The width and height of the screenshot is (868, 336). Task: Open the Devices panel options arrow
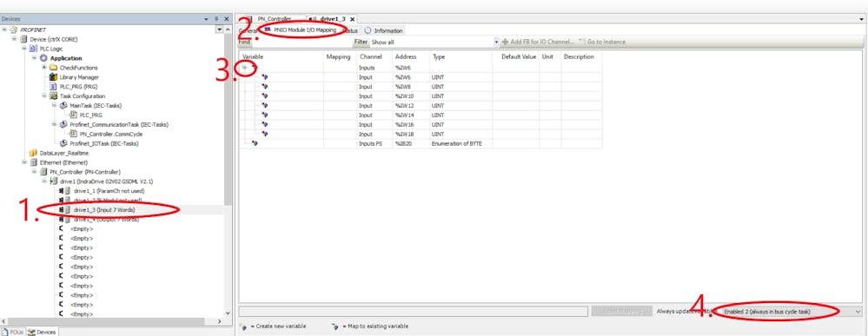(x=207, y=19)
